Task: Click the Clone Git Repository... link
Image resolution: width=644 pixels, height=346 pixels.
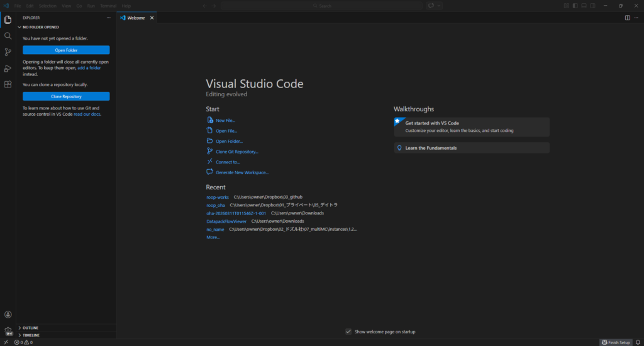Action: (237, 152)
